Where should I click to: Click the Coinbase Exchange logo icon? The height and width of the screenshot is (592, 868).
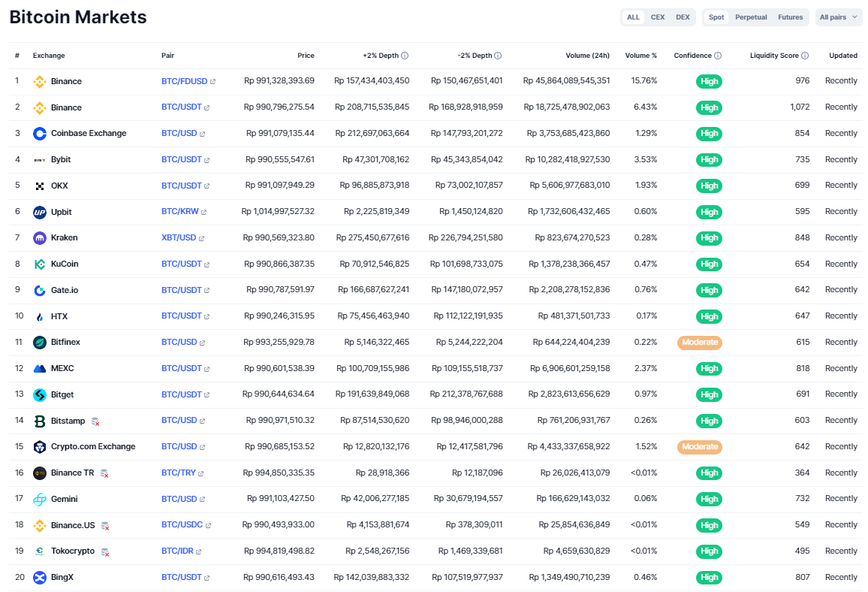click(x=39, y=134)
